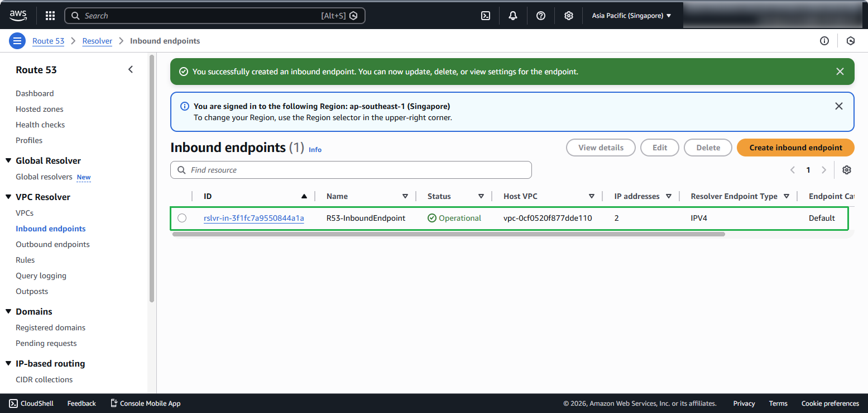
Task: Go to Resolver breadcrumb link
Action: [97, 41]
